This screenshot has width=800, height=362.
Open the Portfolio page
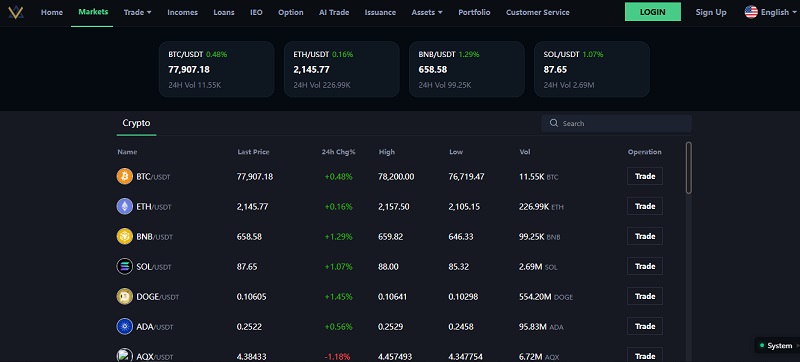[474, 12]
